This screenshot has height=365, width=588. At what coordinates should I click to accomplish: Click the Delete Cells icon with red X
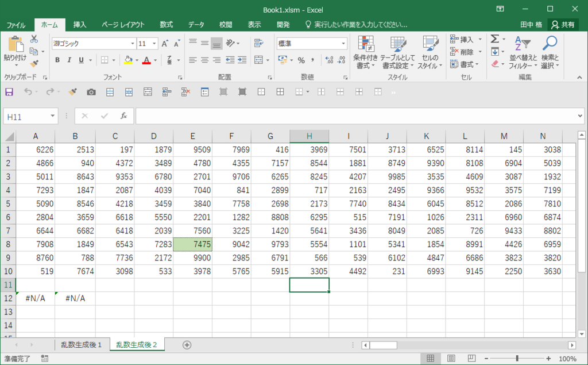185,92
